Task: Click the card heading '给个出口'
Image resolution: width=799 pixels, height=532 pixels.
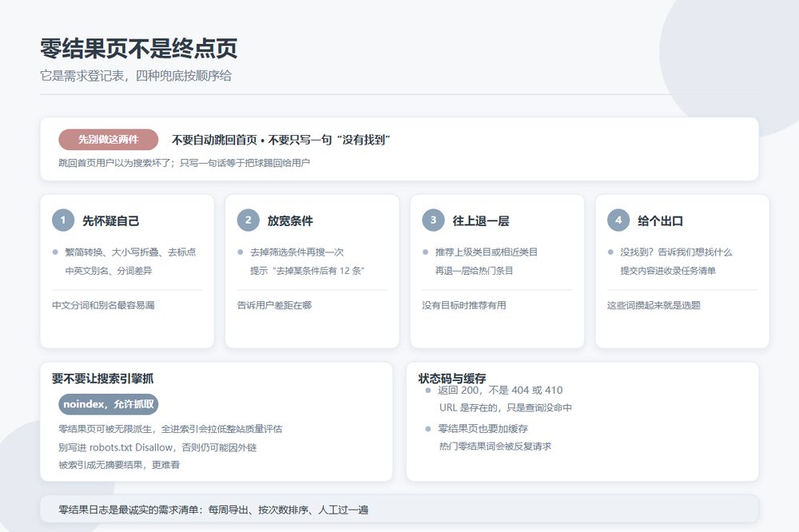Action: 660,220
